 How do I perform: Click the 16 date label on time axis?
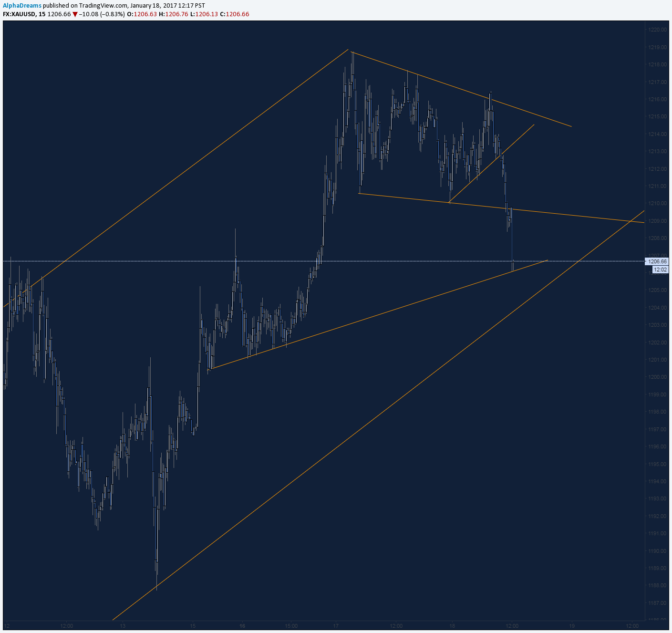tap(242, 626)
